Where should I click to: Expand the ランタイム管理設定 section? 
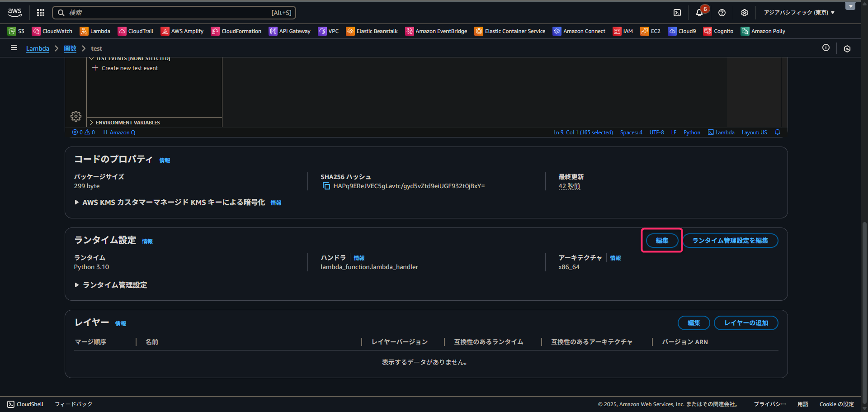pyautogui.click(x=77, y=285)
